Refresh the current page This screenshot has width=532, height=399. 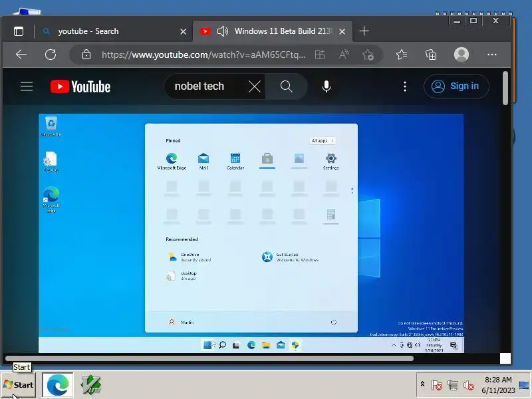[51, 55]
